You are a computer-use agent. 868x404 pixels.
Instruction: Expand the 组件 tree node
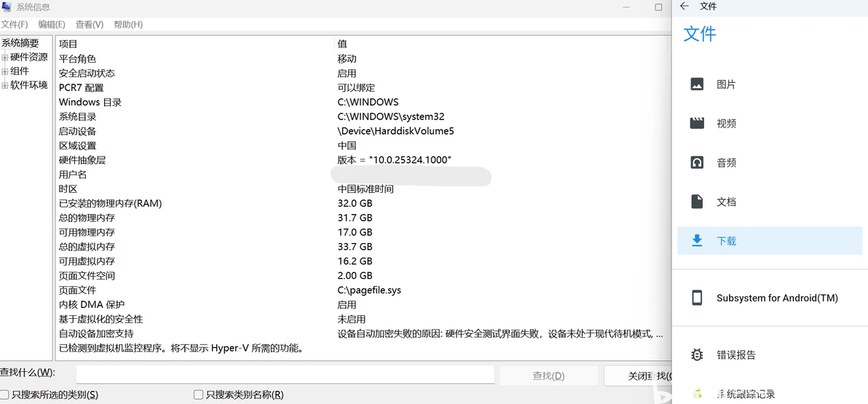5,71
